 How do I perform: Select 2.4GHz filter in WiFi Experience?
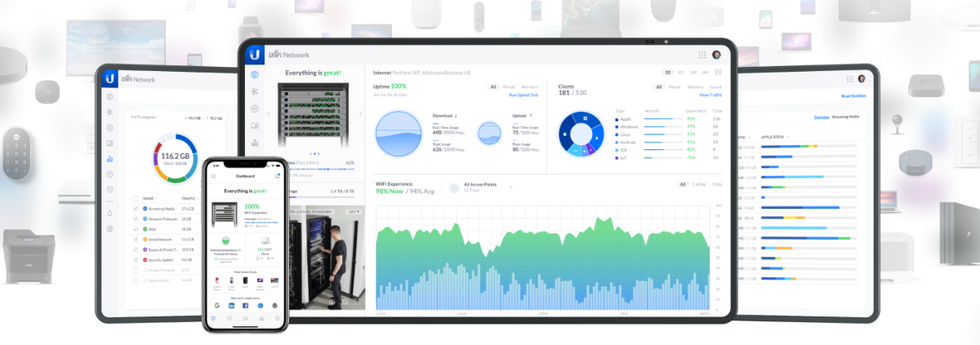point(698,184)
